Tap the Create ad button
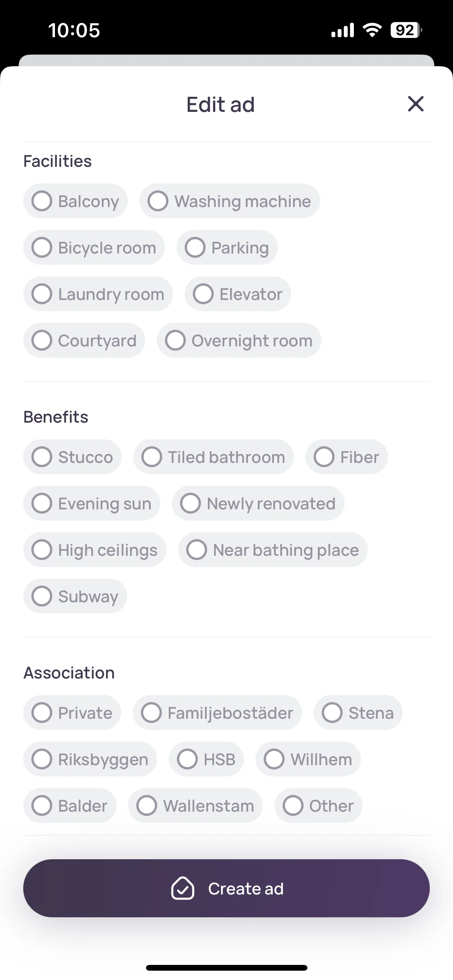 click(x=226, y=888)
